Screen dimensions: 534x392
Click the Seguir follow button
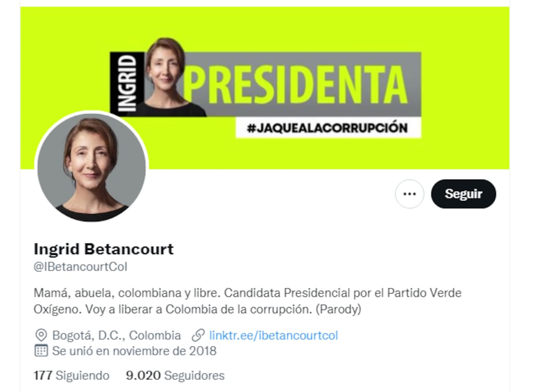click(463, 194)
